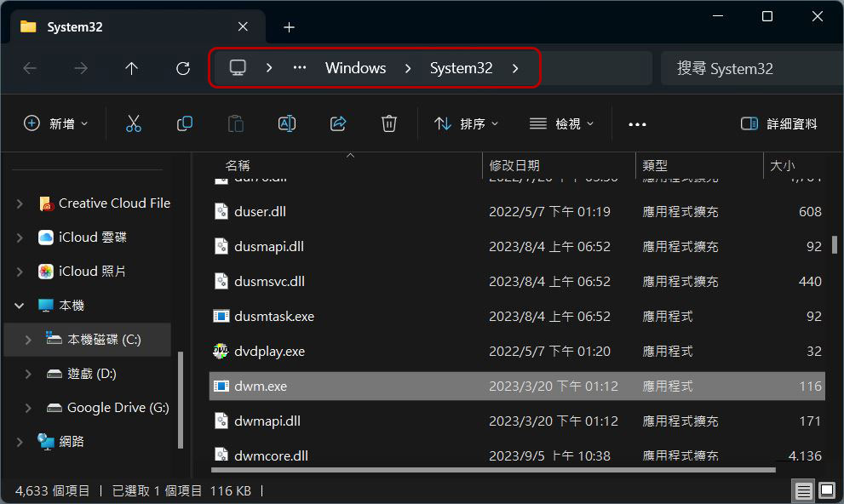Screen dimensions: 844x504
Task: Expand the Google Drive (G:) tree node
Action: pos(28,408)
